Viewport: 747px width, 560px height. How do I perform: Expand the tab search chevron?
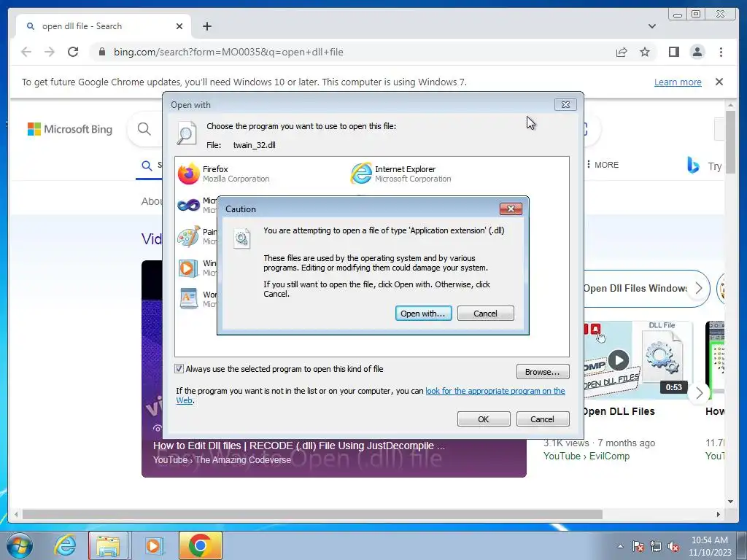(x=652, y=26)
